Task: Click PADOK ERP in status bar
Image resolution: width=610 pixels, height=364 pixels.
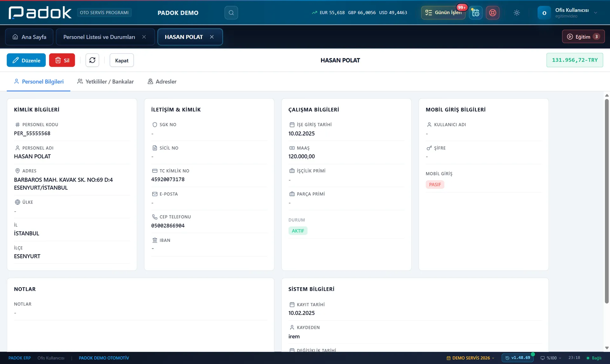Action: (19, 358)
